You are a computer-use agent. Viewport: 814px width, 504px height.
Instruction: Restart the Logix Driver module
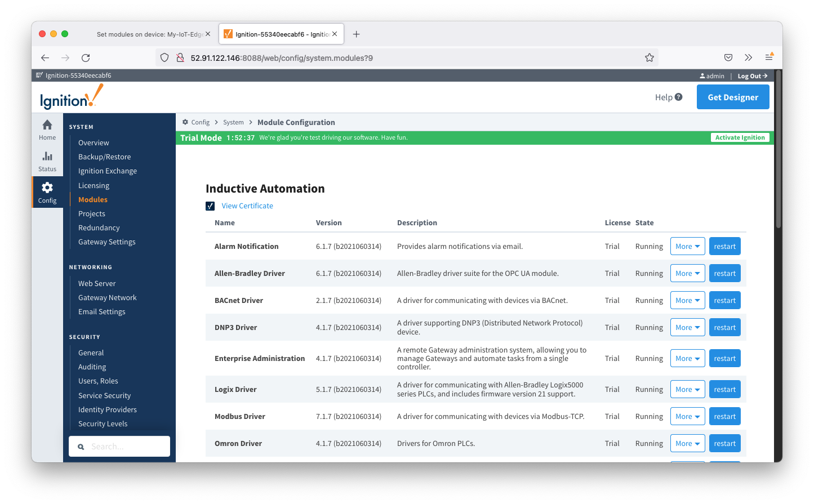(x=724, y=389)
